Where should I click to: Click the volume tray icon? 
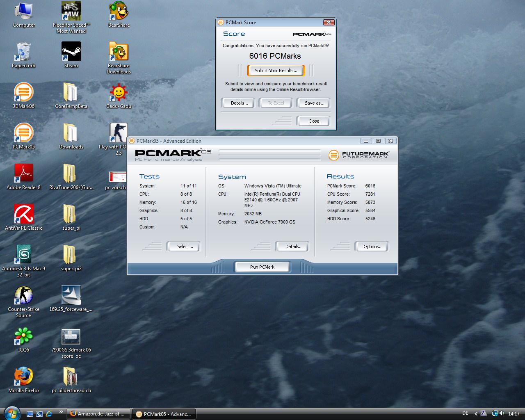(502, 413)
